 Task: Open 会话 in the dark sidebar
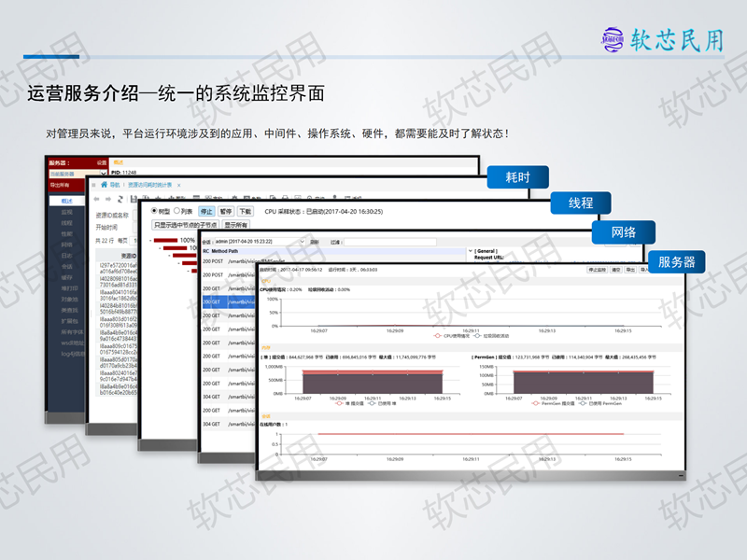pos(66,267)
